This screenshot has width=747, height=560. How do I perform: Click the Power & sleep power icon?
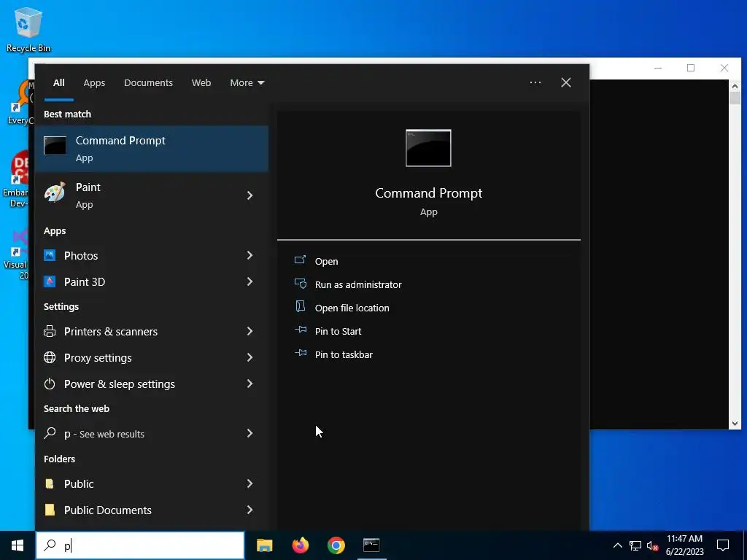click(x=50, y=384)
